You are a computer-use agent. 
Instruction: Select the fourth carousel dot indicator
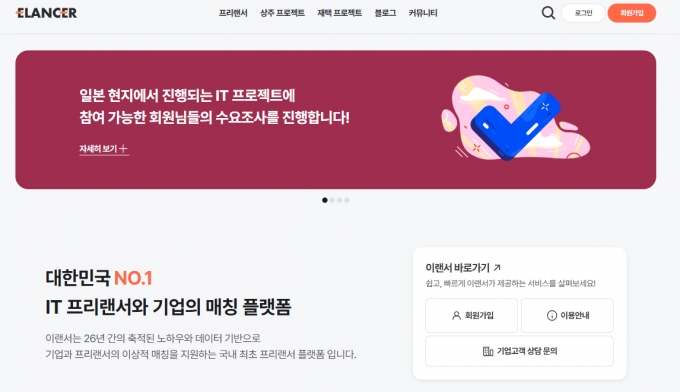point(347,200)
